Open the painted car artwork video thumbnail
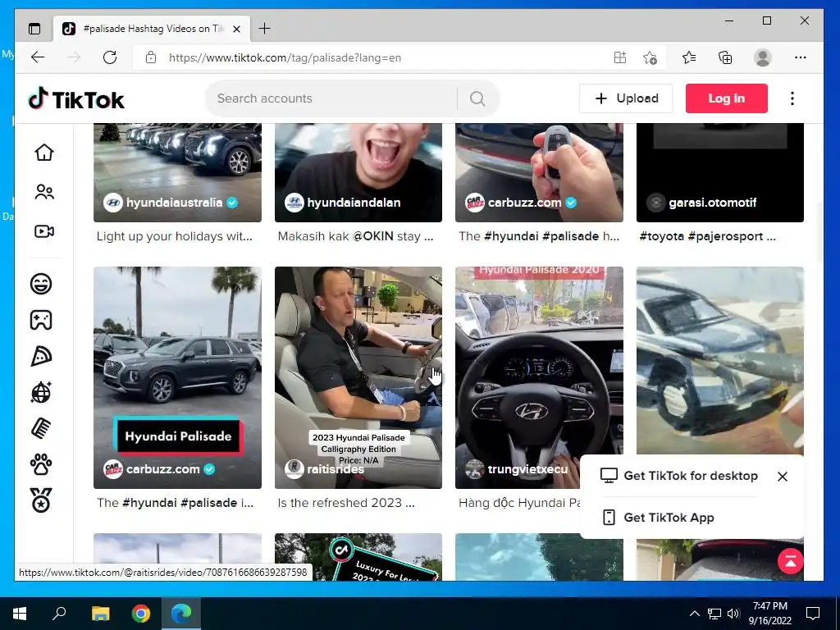Image resolution: width=840 pixels, height=630 pixels. click(x=720, y=360)
